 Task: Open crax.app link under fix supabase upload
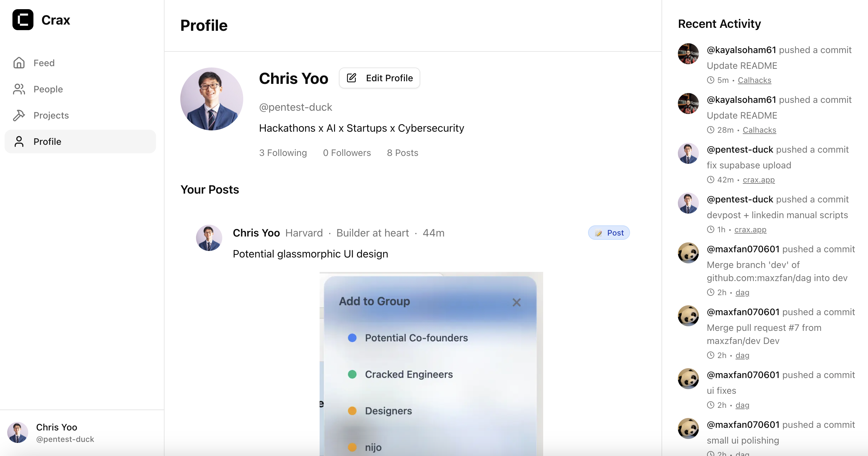[759, 180]
